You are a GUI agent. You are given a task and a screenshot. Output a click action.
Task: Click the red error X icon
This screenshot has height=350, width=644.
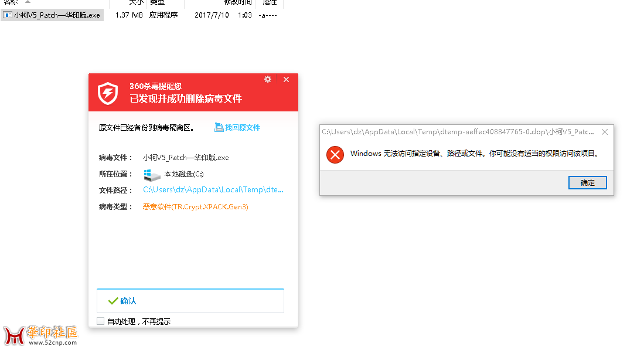(x=335, y=155)
